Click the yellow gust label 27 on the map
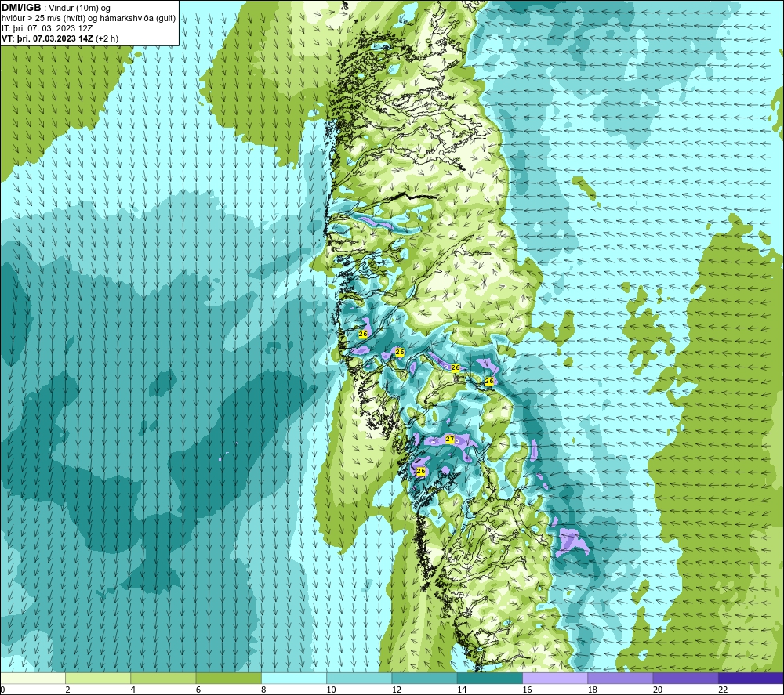 (x=449, y=440)
